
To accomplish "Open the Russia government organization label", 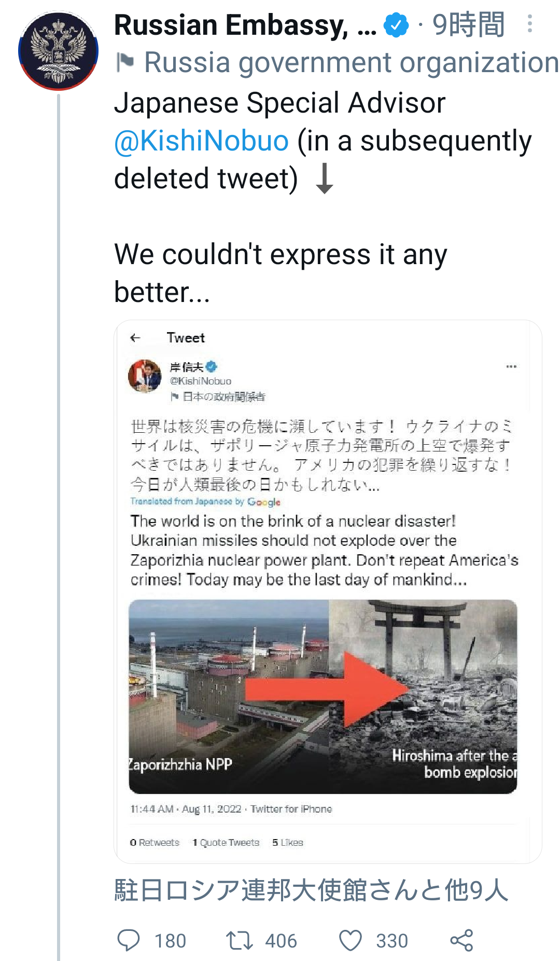I will pos(351,62).
